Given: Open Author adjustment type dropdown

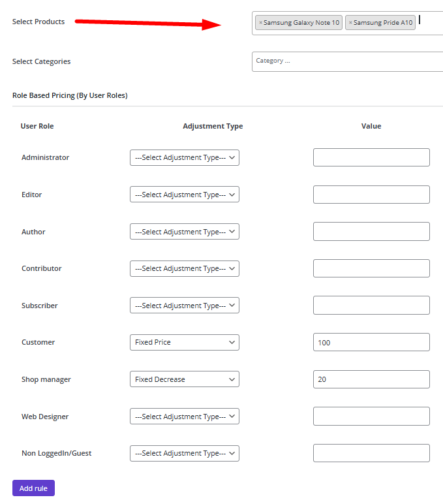Looking at the screenshot, I should point(185,231).
